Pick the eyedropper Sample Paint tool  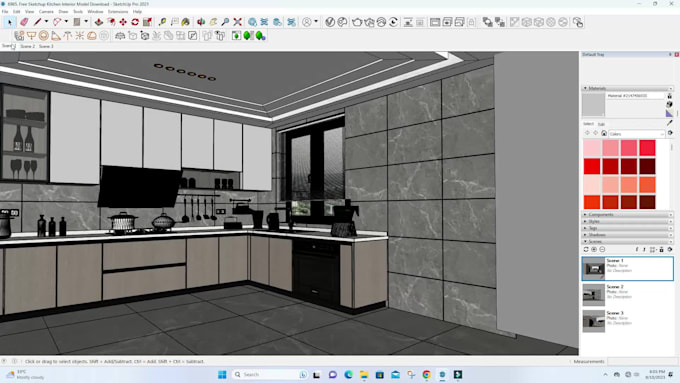(x=670, y=124)
